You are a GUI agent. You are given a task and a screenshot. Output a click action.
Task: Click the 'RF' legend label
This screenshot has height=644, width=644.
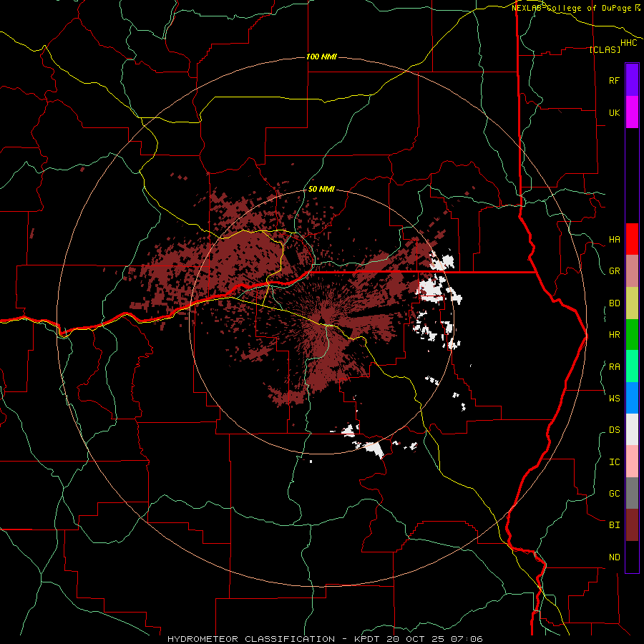click(x=614, y=80)
